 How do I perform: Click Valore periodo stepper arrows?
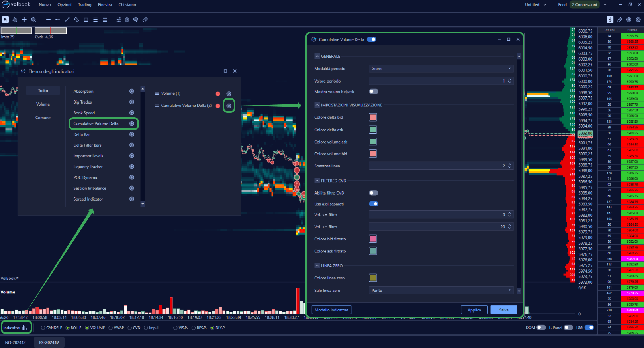coord(510,81)
